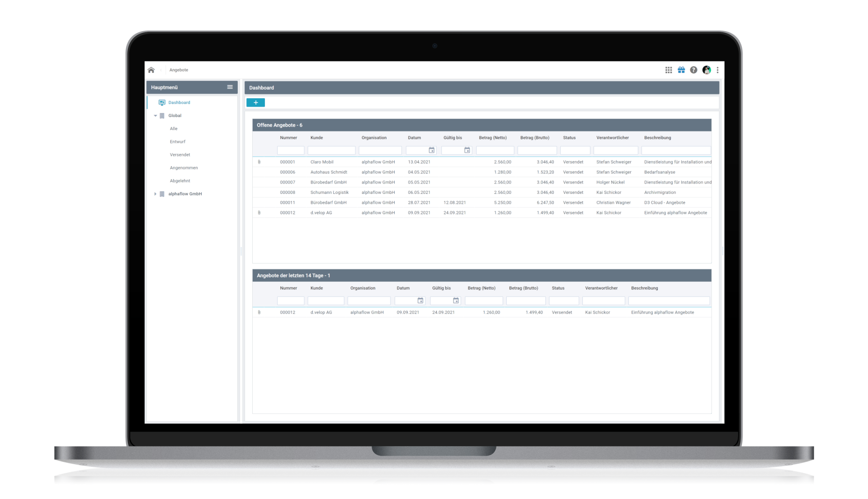
Task: Collapse the Global tree node
Action: (x=156, y=116)
